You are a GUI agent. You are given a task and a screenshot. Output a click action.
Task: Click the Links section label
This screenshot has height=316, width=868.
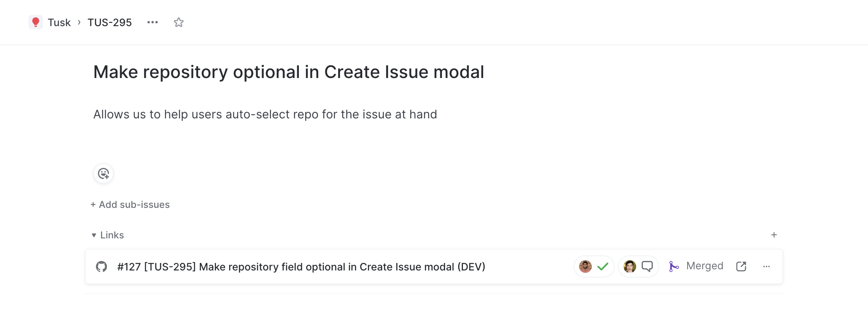click(x=112, y=235)
